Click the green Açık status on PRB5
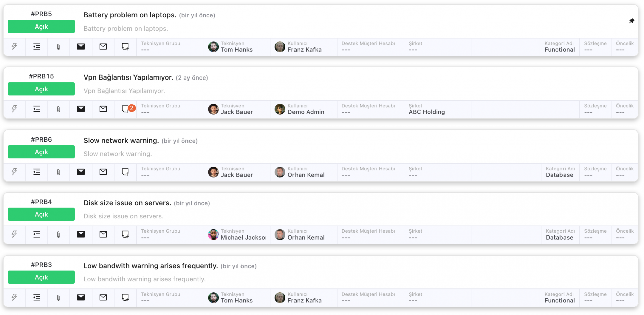Viewport: 644px width, 315px height. coord(41,27)
